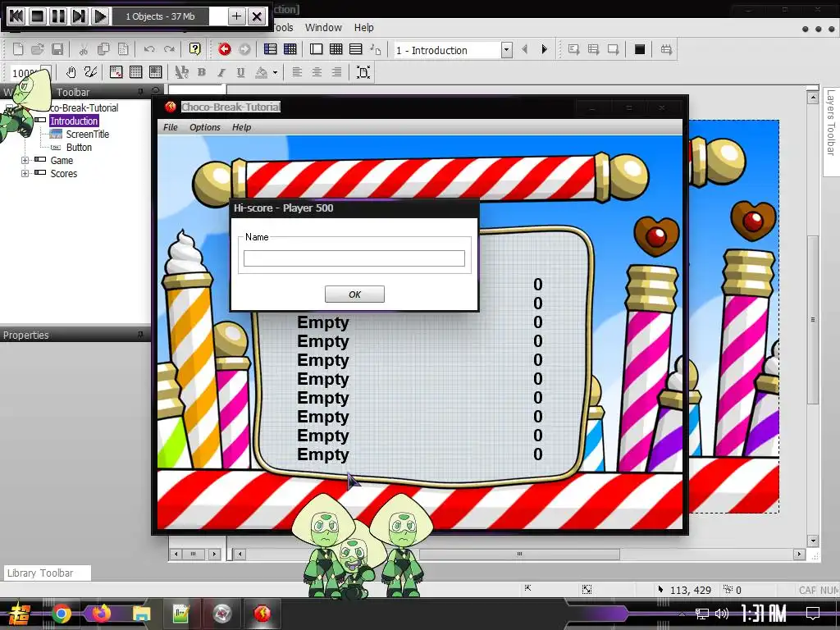The image size is (840, 630).
Task: Expand the Game frame tree node
Action: (25, 160)
